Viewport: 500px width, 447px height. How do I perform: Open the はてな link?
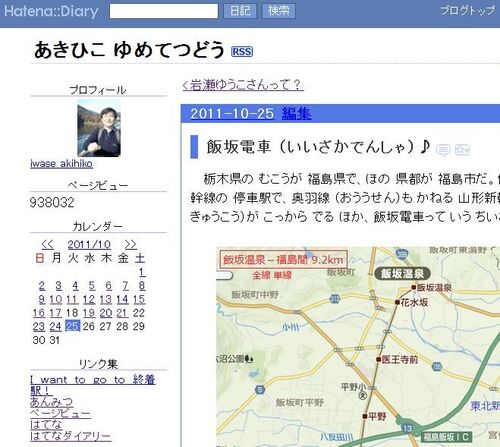click(x=46, y=424)
